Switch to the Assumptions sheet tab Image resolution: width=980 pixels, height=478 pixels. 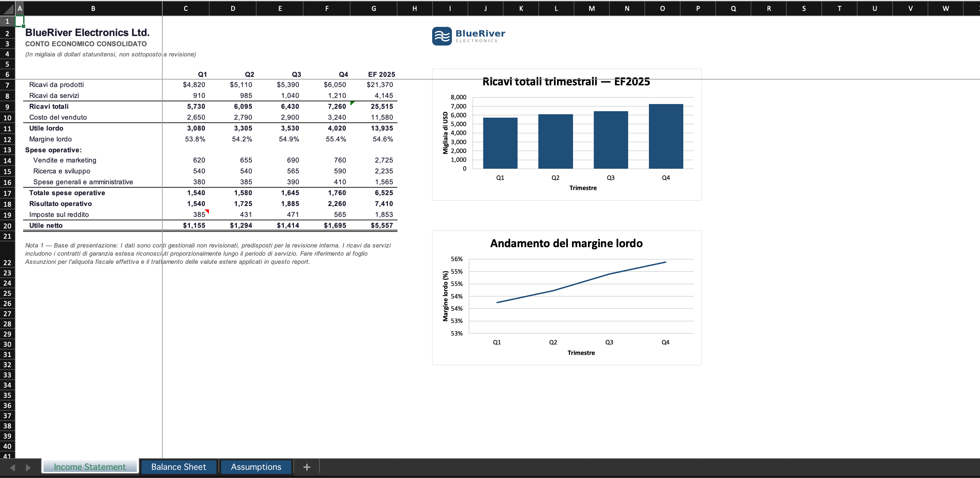(256, 466)
